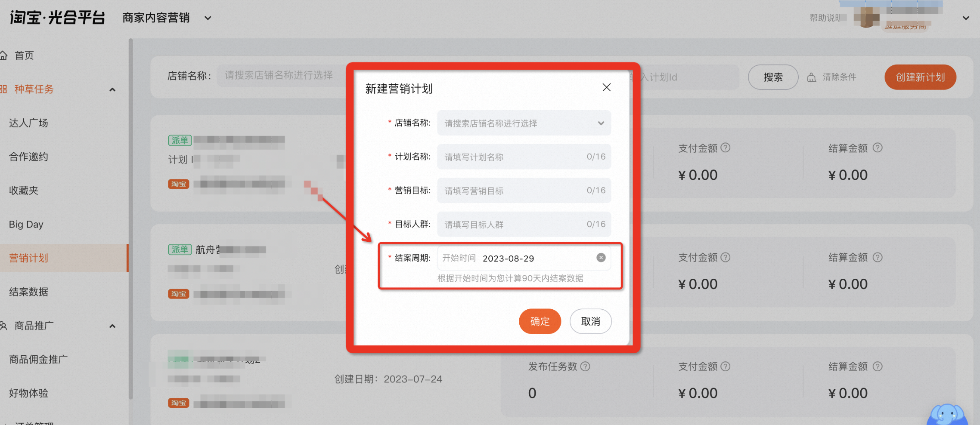
Task: Click the 清除条件 broom icon
Action: point(812,77)
